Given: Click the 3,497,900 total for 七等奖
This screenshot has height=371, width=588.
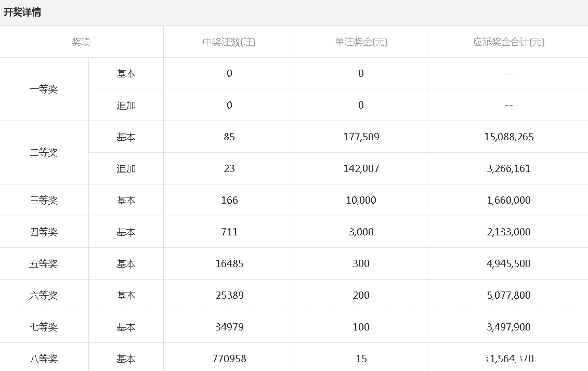Looking at the screenshot, I should pyautogui.click(x=508, y=327).
